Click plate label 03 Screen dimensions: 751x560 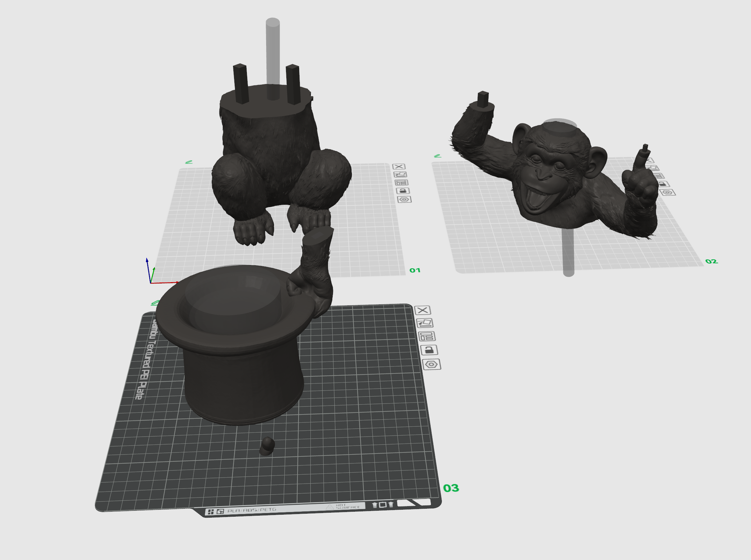451,488
